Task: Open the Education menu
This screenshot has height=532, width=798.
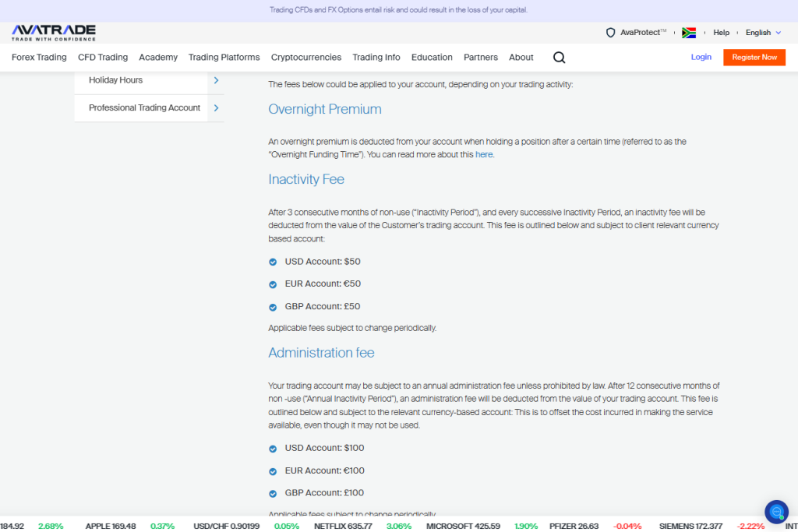Action: point(432,58)
